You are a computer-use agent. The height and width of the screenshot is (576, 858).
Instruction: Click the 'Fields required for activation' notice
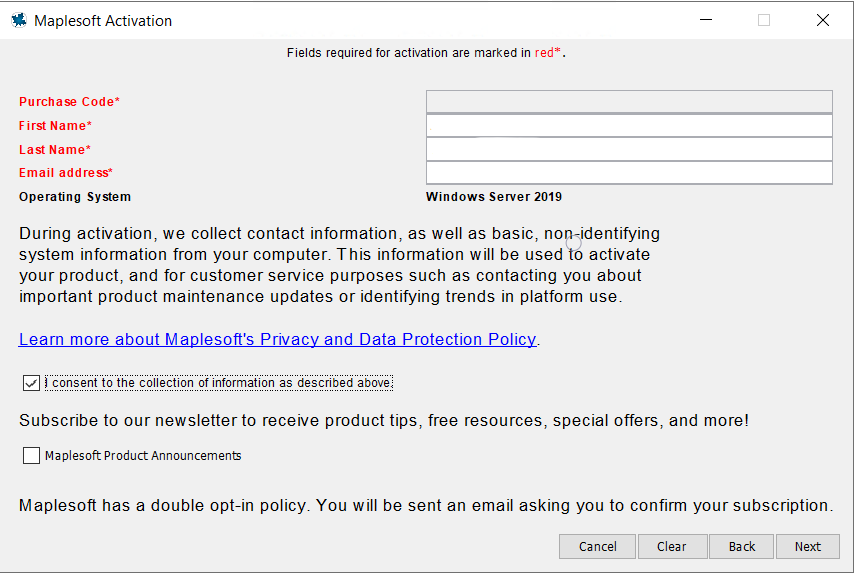pos(426,53)
